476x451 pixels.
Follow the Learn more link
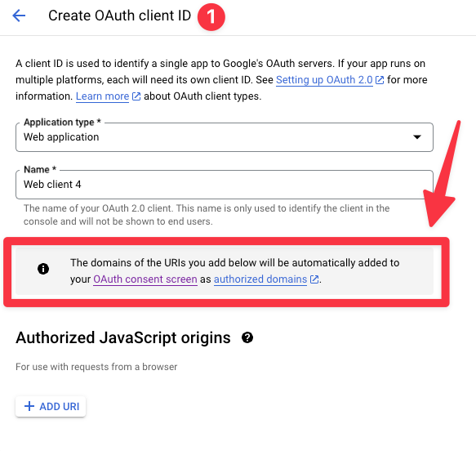pyautogui.click(x=102, y=96)
